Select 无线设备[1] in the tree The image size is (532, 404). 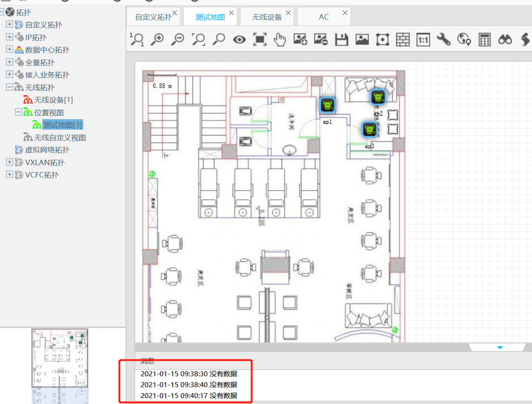point(53,100)
